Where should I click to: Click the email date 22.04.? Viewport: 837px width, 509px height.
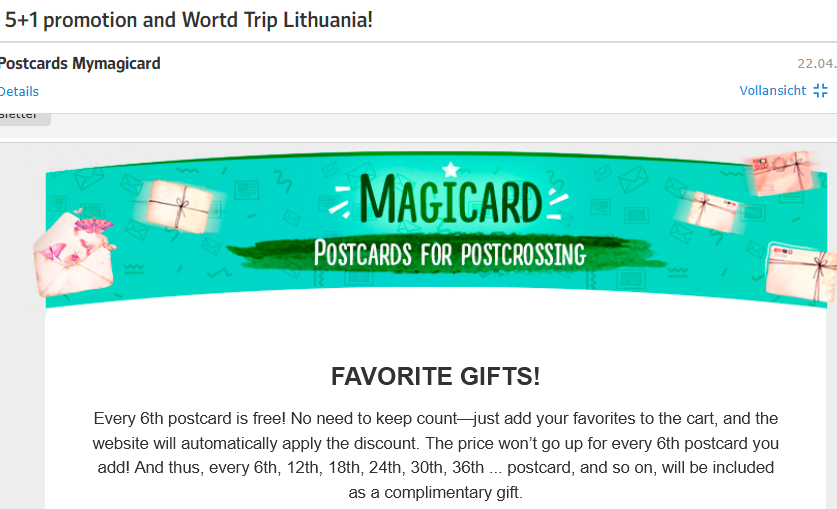[815, 64]
